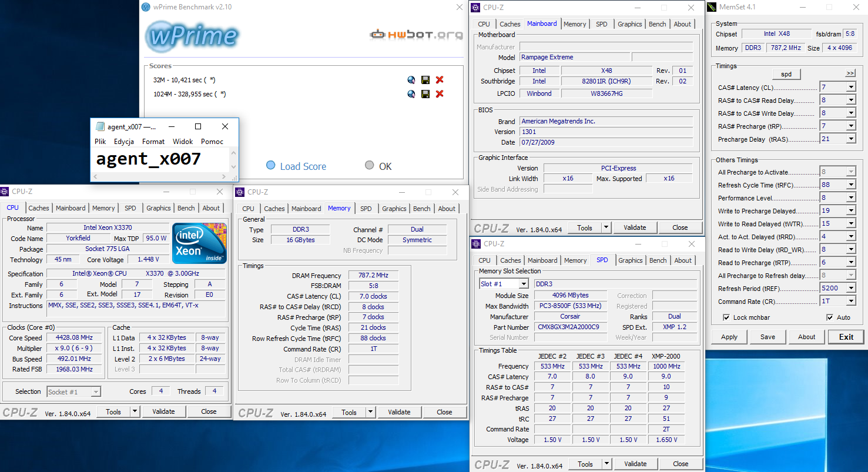Viewport: 868px width, 472px height.
Task: Toggle the Lock mchbar checkbox
Action: (727, 317)
